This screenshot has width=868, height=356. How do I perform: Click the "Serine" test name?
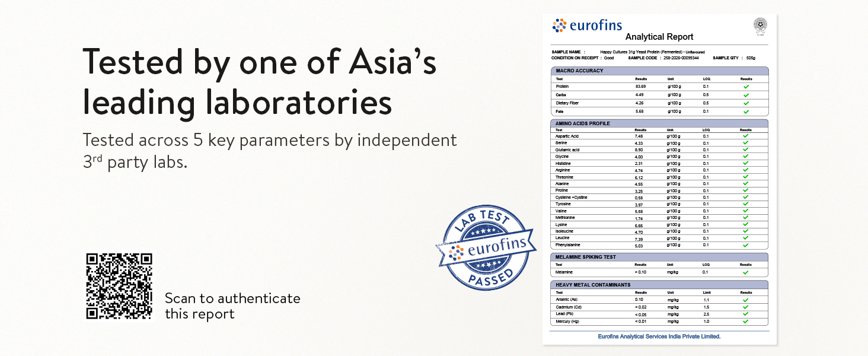(x=561, y=143)
